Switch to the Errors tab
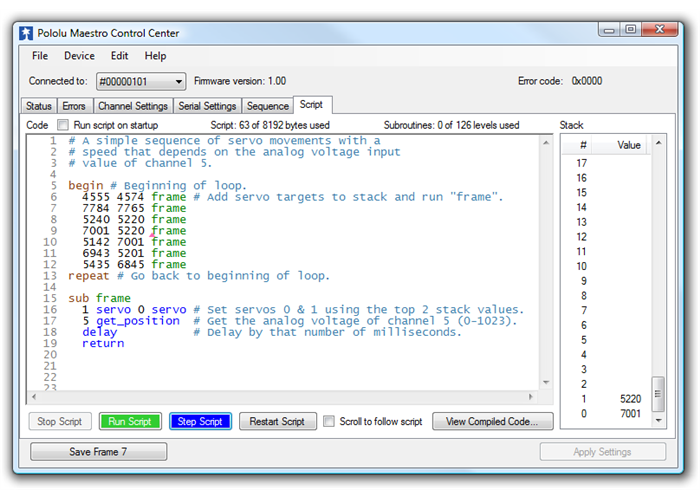 tap(74, 106)
